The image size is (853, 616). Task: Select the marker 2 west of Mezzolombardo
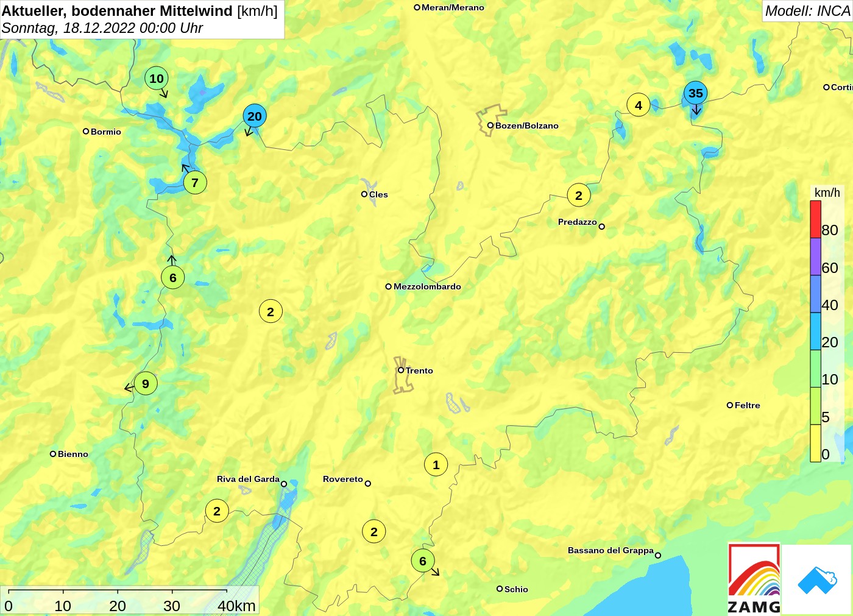pyautogui.click(x=271, y=311)
